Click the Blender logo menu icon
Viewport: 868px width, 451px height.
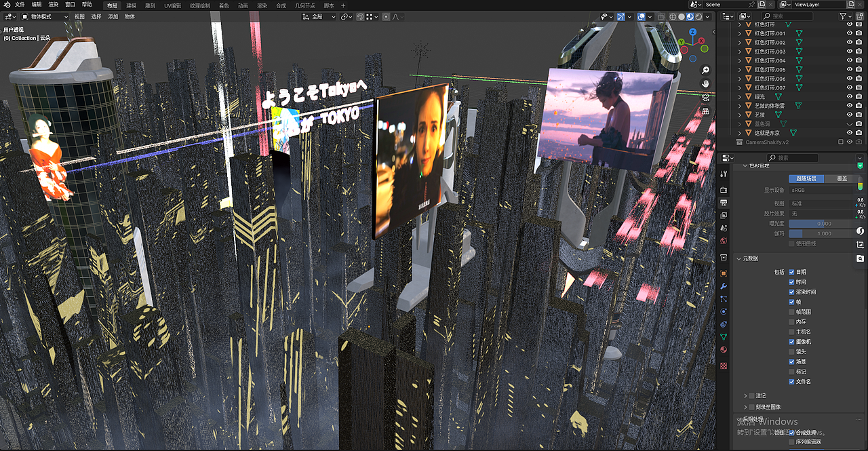coord(5,5)
